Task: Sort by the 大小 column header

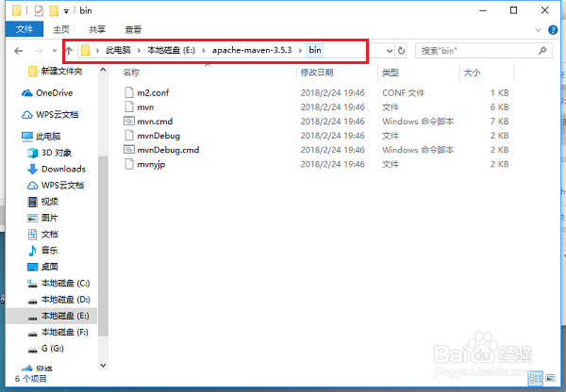Action: (x=472, y=73)
